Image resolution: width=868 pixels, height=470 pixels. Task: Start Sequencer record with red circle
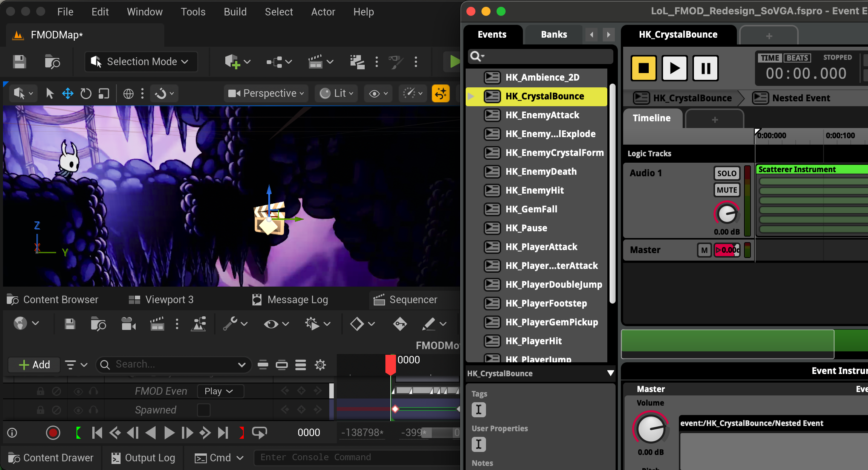click(x=53, y=433)
